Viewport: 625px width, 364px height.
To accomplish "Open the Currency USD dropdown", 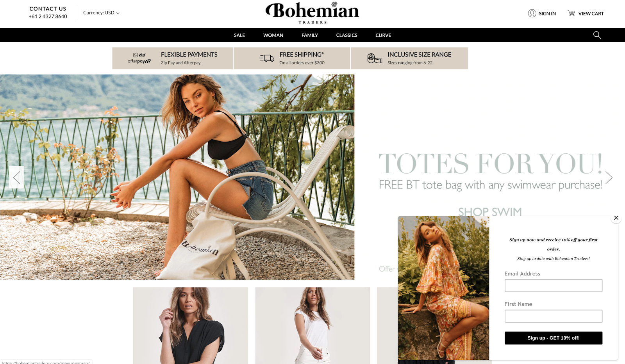I will (101, 13).
